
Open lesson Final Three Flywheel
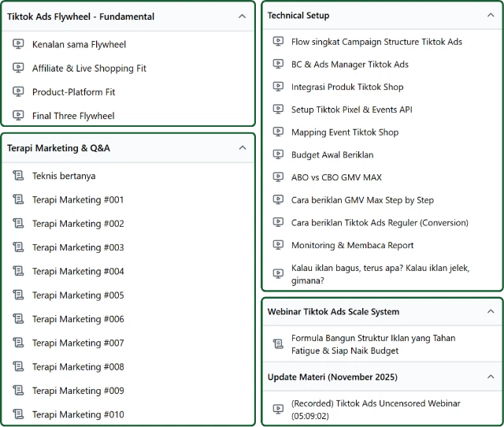(73, 116)
